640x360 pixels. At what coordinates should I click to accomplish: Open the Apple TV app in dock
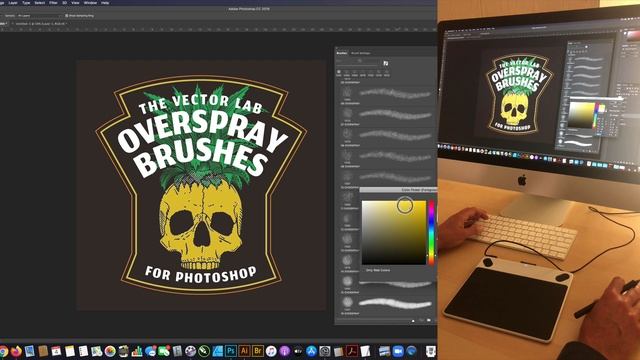click(298, 351)
